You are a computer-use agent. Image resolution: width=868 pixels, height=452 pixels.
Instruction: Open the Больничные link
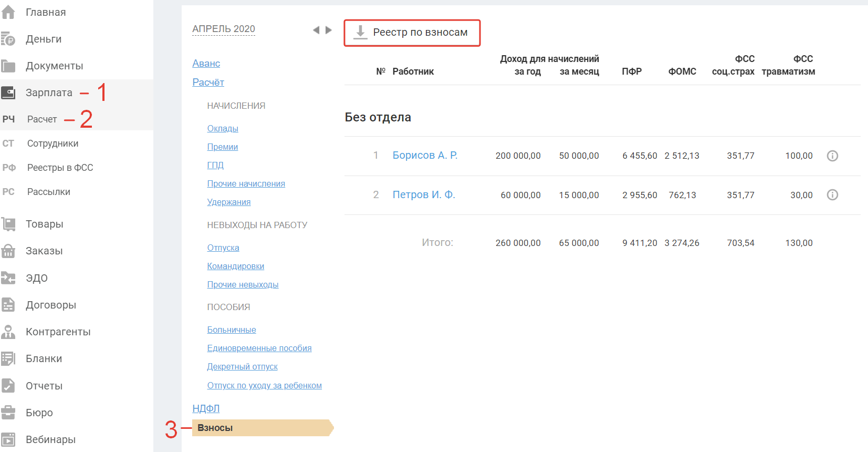tap(232, 330)
